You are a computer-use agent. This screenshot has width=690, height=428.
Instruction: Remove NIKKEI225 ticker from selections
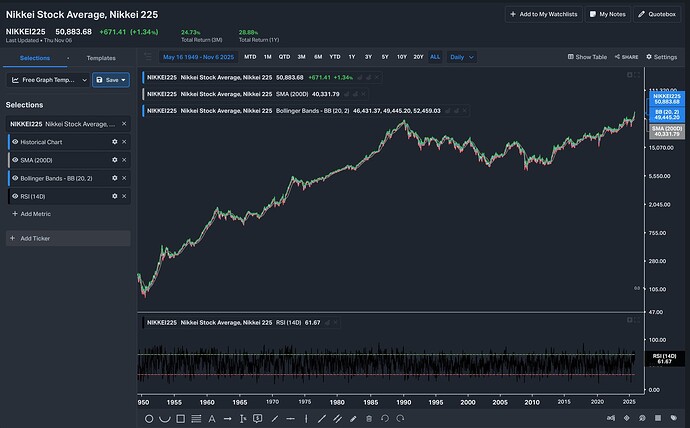tap(124, 124)
